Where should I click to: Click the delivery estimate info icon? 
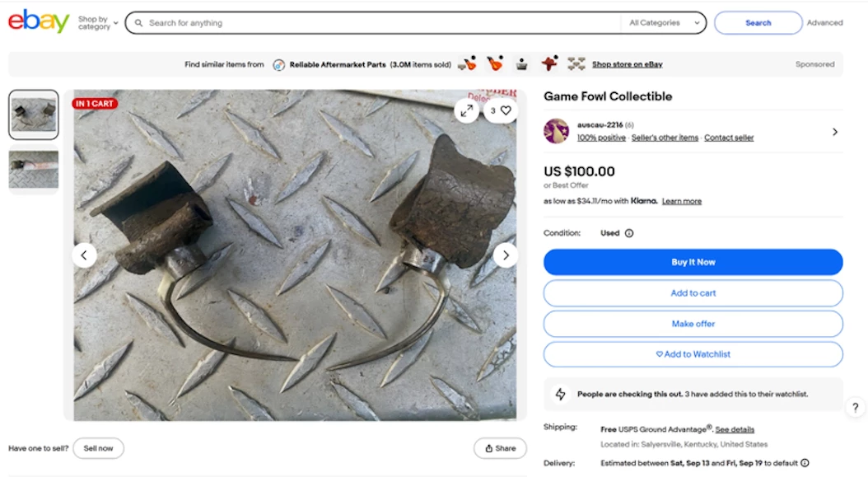pos(805,463)
